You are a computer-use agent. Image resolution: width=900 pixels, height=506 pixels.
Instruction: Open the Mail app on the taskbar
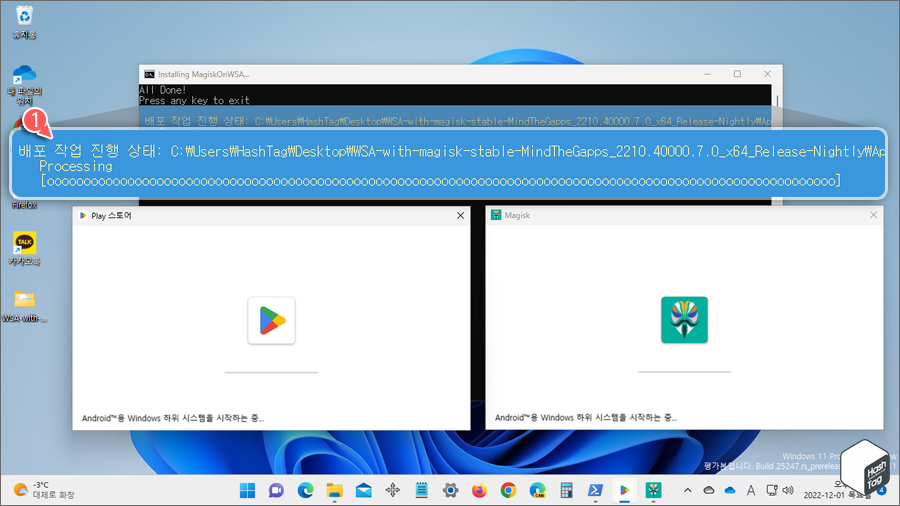363,491
